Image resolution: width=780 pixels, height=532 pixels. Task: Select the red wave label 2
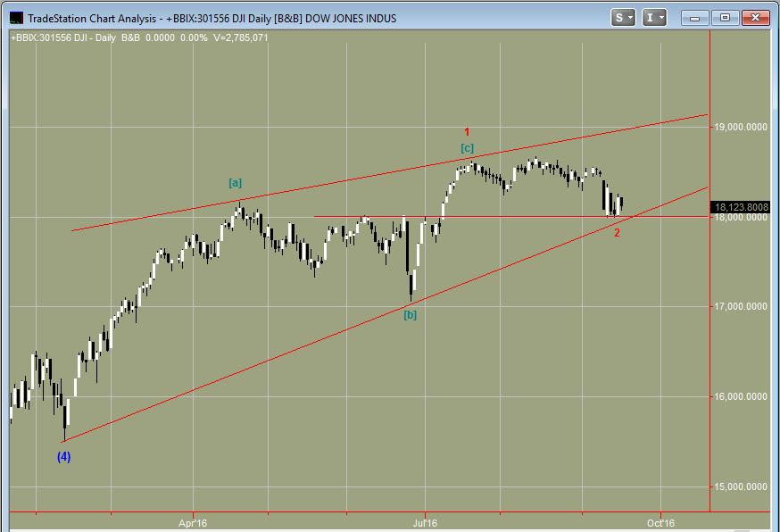coord(617,233)
